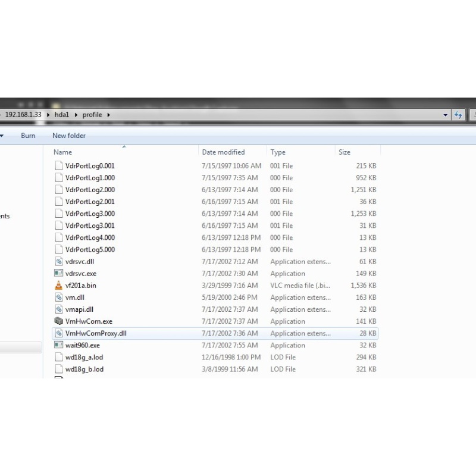476x476 pixels.
Task: Sort files by Size column header
Action: tap(345, 152)
